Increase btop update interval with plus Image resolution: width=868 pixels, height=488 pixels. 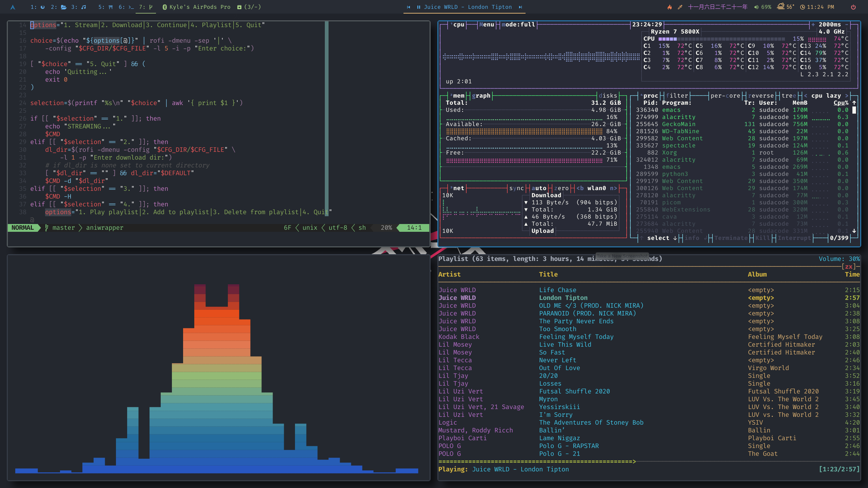[x=813, y=24]
